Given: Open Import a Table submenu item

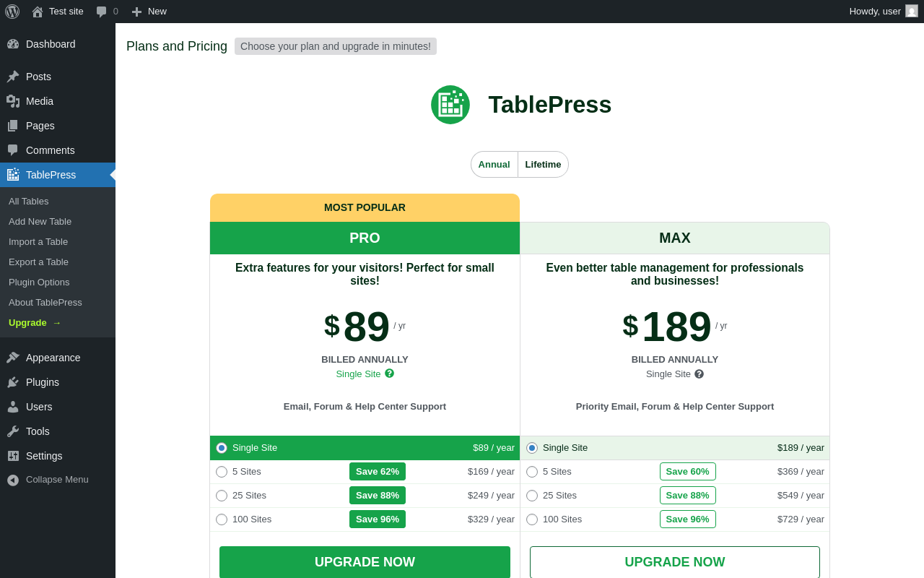Looking at the screenshot, I should 38,242.
